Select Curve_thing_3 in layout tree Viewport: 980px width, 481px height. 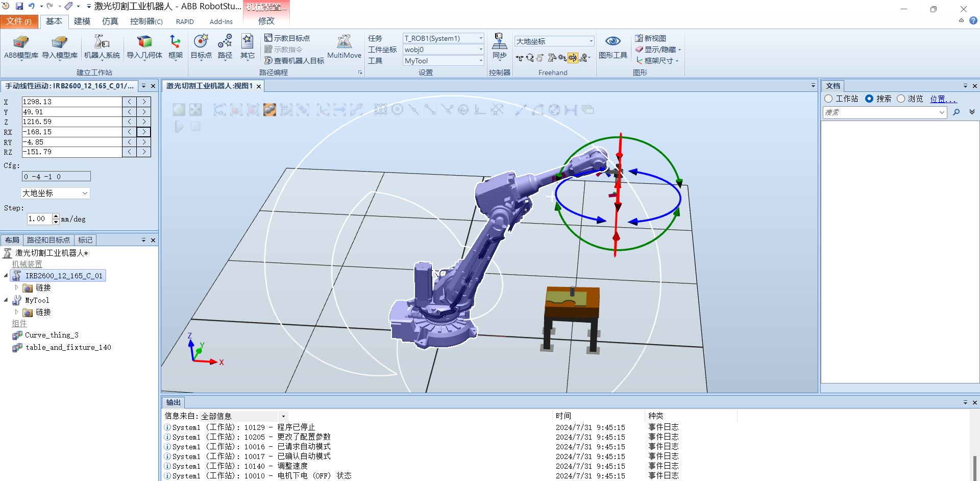[x=52, y=335]
